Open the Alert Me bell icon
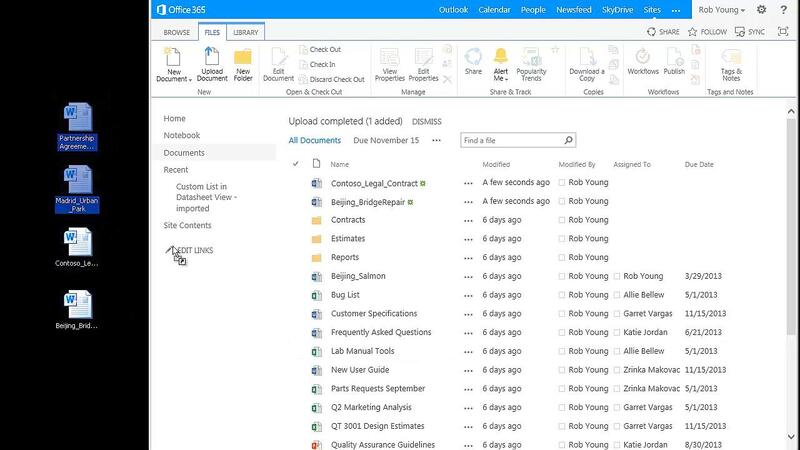This screenshot has width=800, height=450. pos(500,62)
